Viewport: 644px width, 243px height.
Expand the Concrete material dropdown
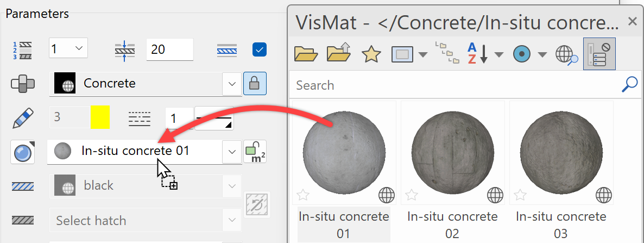tap(232, 84)
